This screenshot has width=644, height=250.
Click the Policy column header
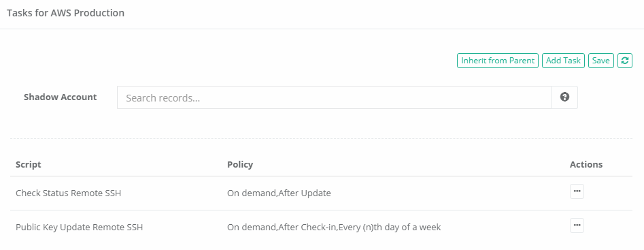(x=240, y=164)
